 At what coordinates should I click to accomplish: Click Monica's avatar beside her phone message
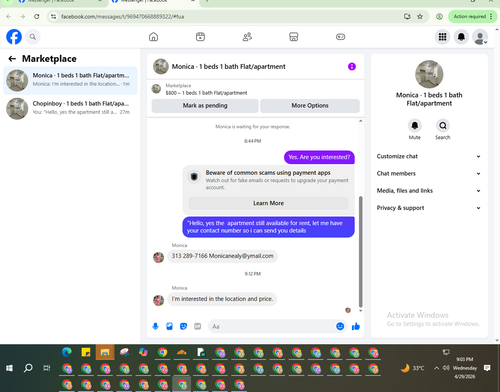tap(158, 257)
